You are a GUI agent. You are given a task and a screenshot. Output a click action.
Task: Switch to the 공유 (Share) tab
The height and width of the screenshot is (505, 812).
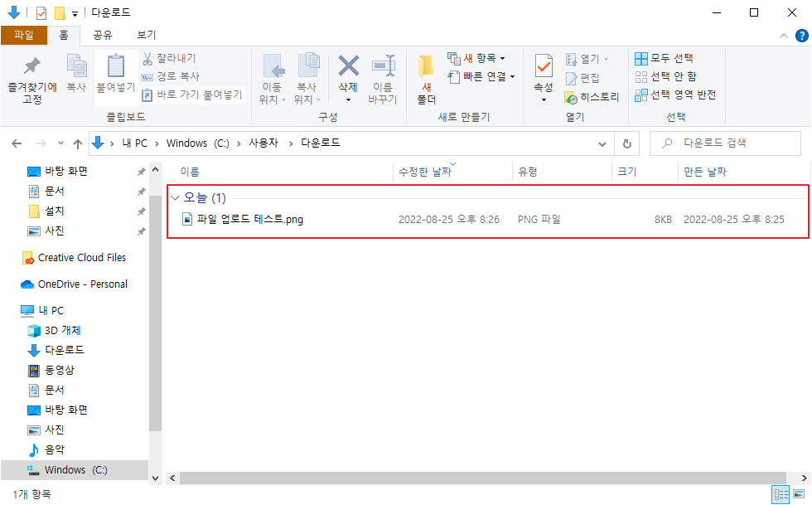[x=103, y=35]
